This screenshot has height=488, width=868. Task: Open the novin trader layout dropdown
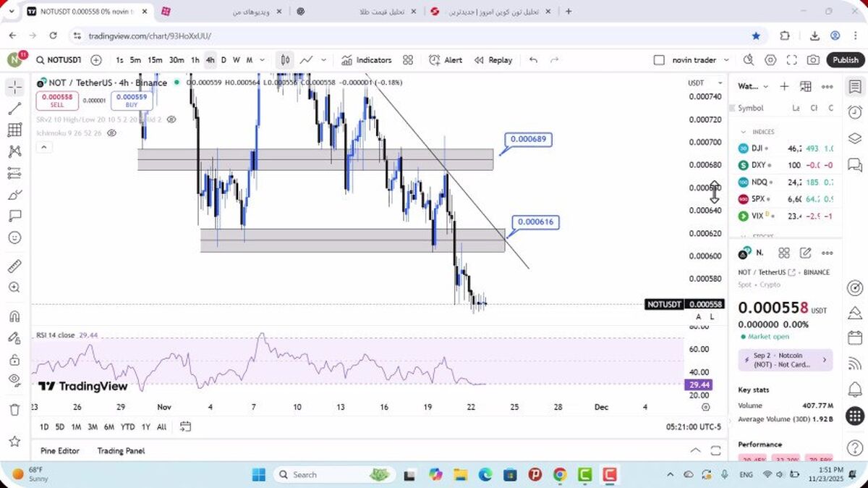pos(701,60)
